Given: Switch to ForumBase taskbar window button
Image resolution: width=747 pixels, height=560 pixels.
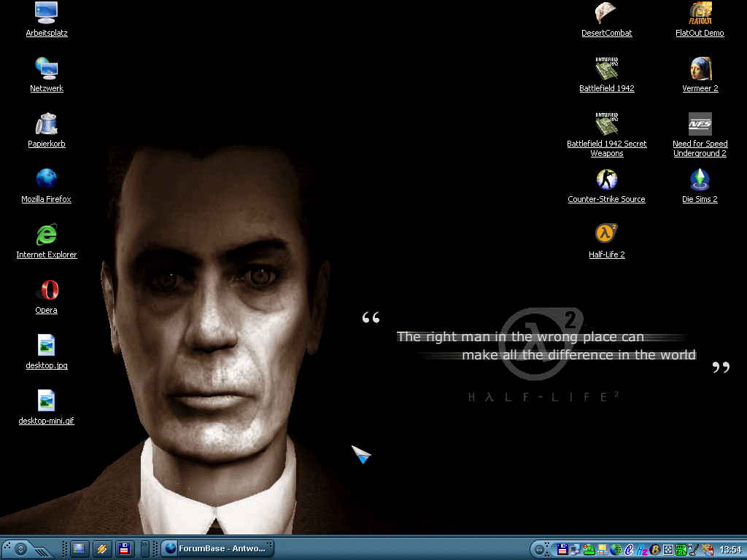Looking at the screenshot, I should 217,549.
